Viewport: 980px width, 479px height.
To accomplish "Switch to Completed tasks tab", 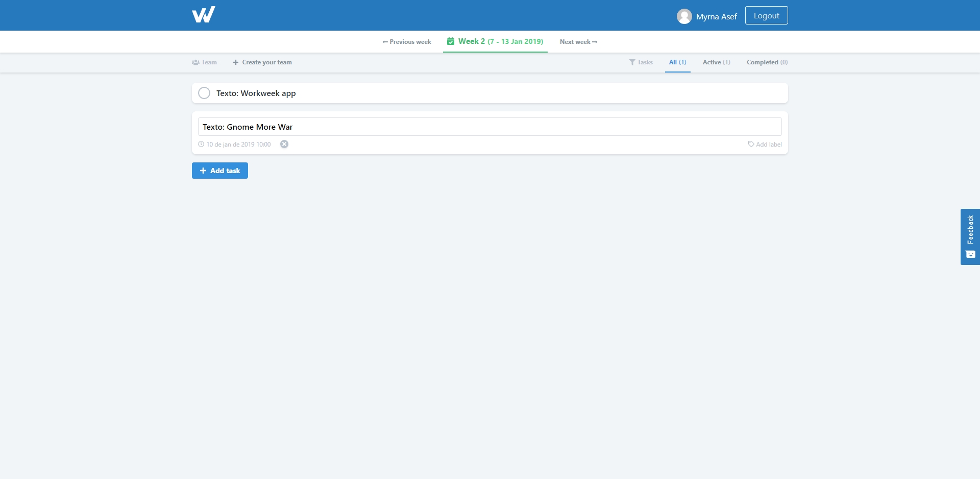I will pyautogui.click(x=767, y=62).
